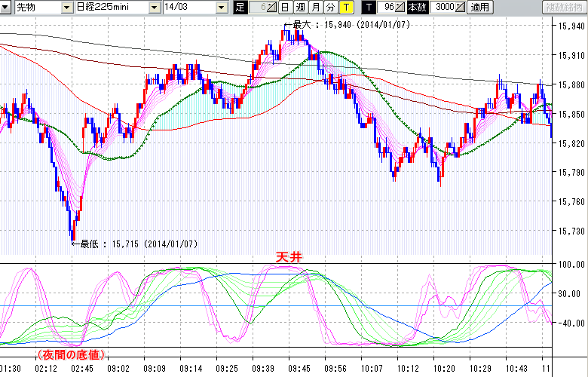The height and width of the screenshot is (377, 588).
Task: Select the weekly 週 timeframe button
Action: click(299, 8)
